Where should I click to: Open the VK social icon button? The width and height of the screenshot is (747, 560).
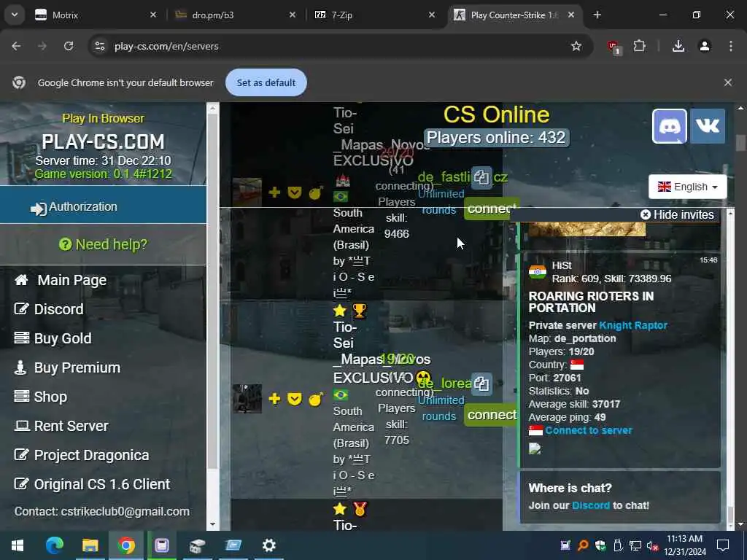point(708,126)
